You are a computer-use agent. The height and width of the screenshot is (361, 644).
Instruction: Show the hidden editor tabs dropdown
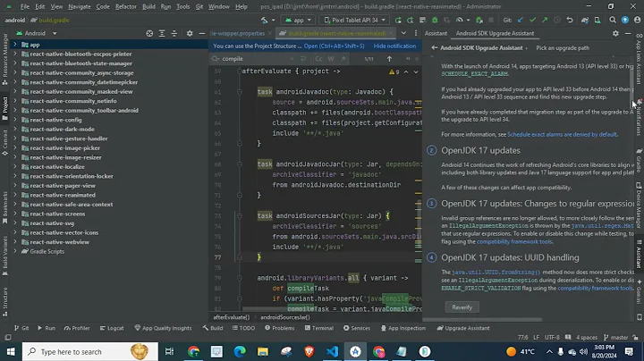(403, 33)
